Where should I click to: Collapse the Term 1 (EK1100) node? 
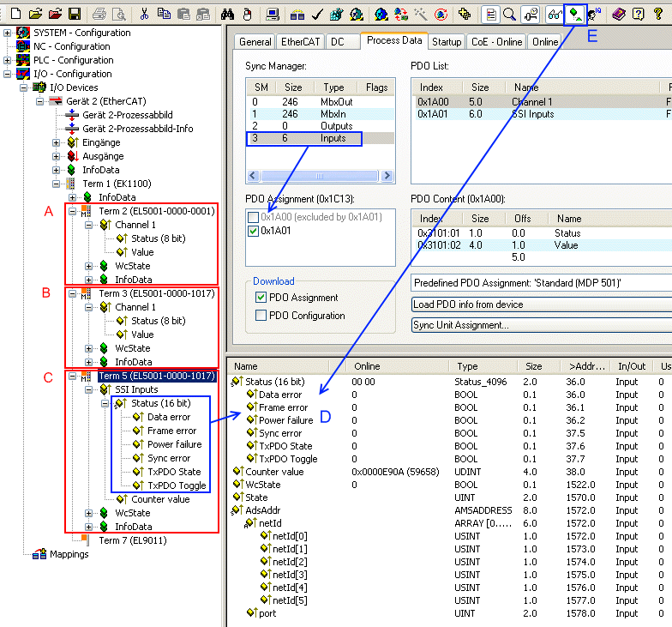[57, 184]
